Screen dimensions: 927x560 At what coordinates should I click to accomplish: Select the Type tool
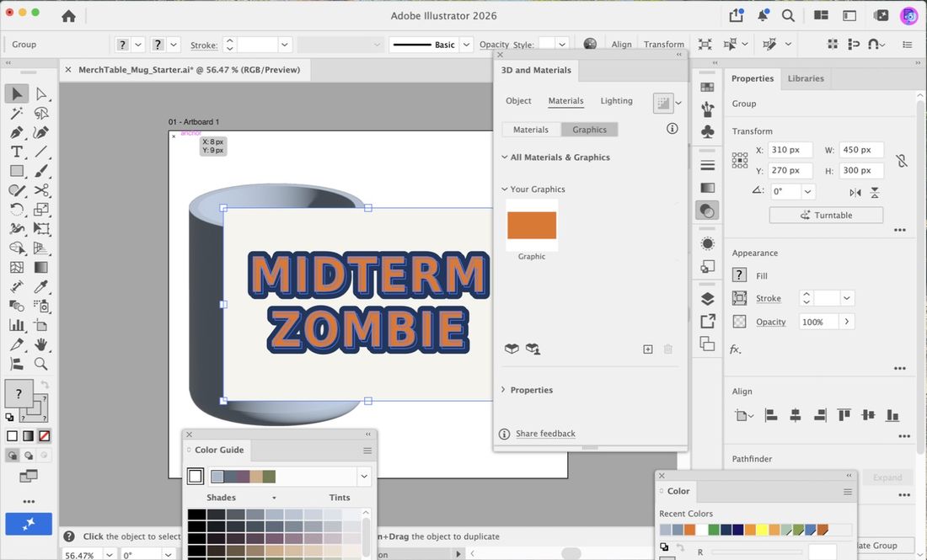(x=17, y=152)
